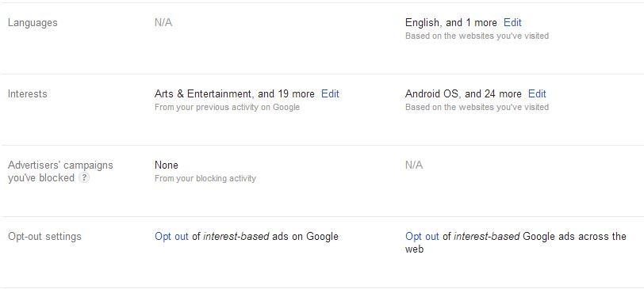Opt out of Google ads across the web
The height and width of the screenshot is (289, 644).
[x=422, y=237]
